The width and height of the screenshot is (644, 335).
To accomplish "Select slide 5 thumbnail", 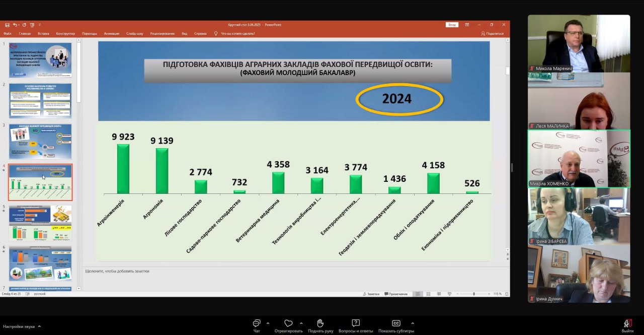I will point(40,223).
